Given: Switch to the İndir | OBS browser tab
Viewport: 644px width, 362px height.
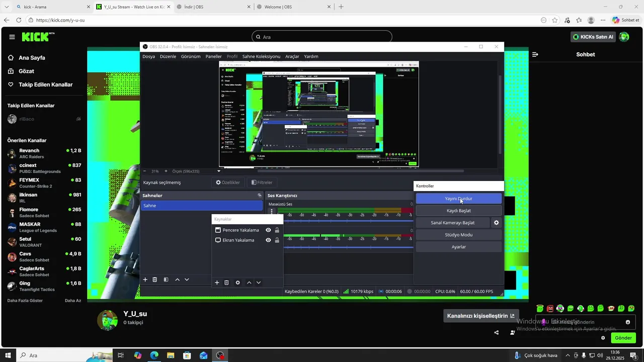Looking at the screenshot, I should pos(214,7).
